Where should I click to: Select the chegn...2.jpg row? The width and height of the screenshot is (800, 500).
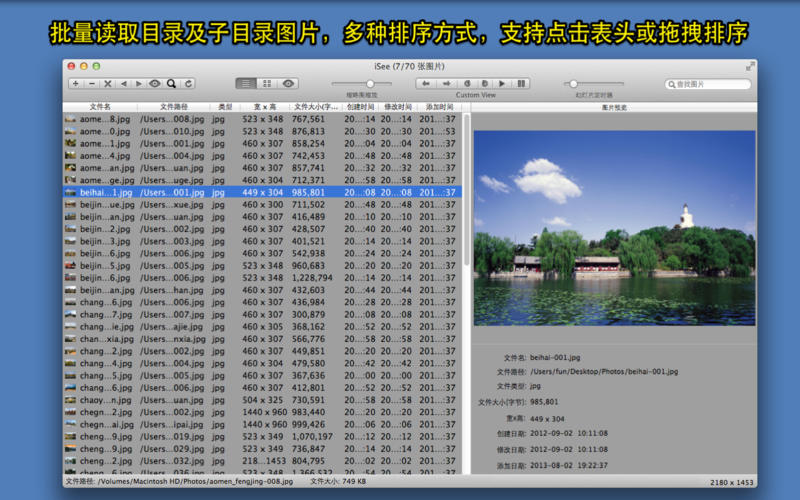(x=262, y=413)
